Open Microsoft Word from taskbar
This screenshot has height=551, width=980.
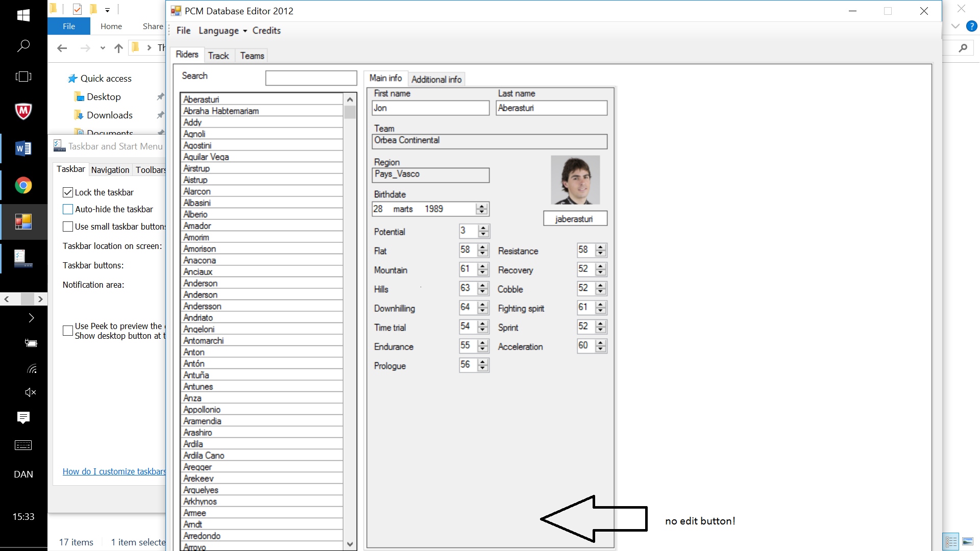[x=23, y=148]
